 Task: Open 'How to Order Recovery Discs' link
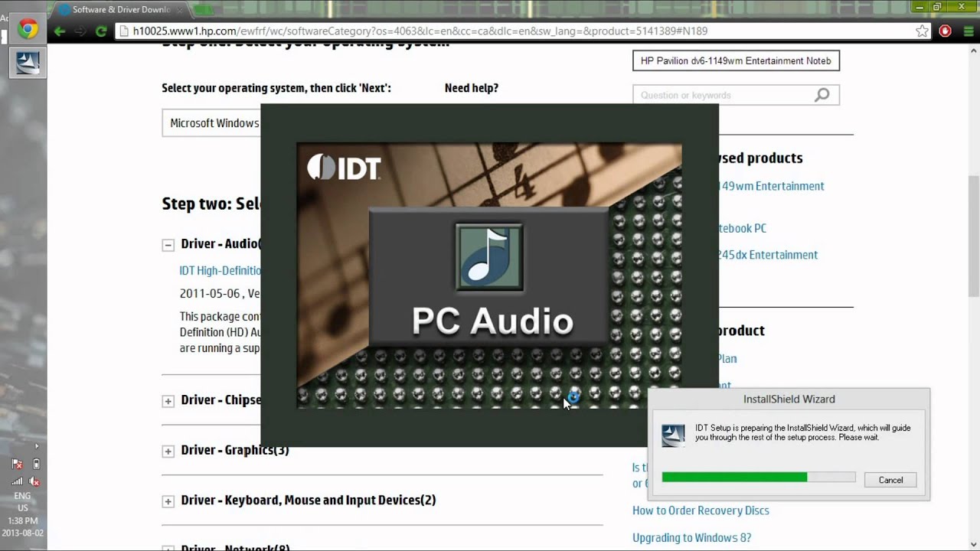pos(701,510)
